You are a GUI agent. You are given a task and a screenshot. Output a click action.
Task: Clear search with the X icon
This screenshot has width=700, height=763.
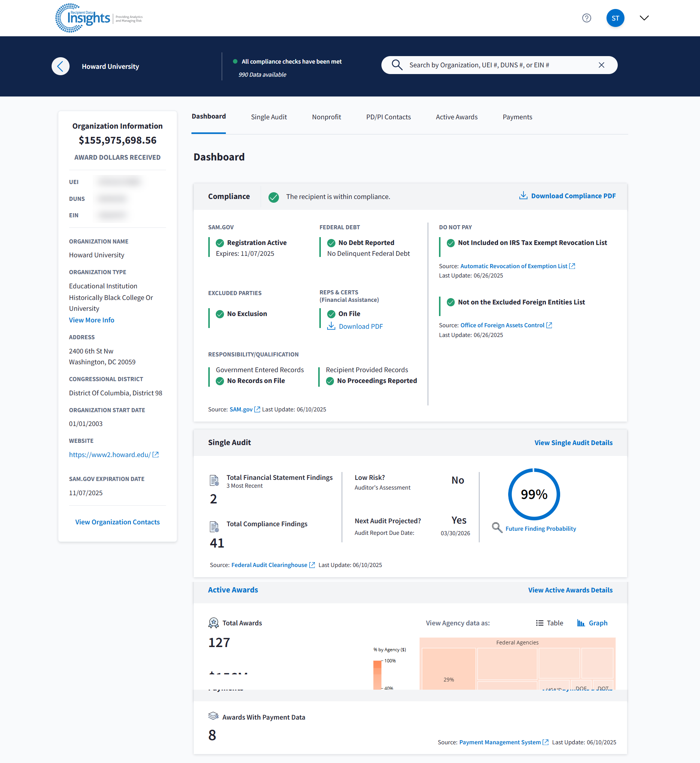pos(601,65)
